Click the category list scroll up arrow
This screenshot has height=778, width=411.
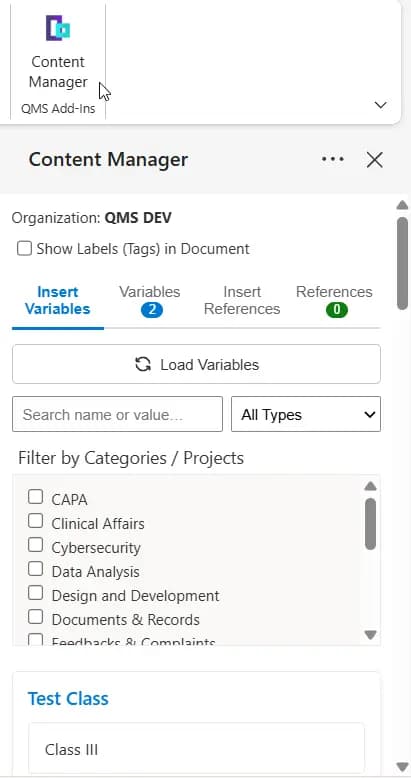coord(370,486)
